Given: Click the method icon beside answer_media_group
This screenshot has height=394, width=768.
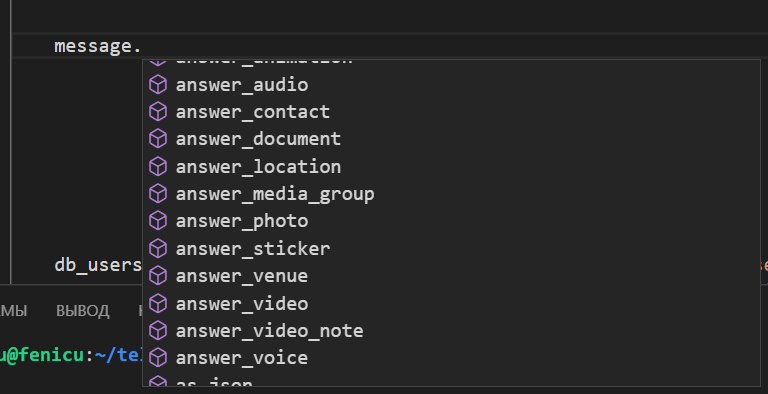Looking at the screenshot, I should [158, 194].
